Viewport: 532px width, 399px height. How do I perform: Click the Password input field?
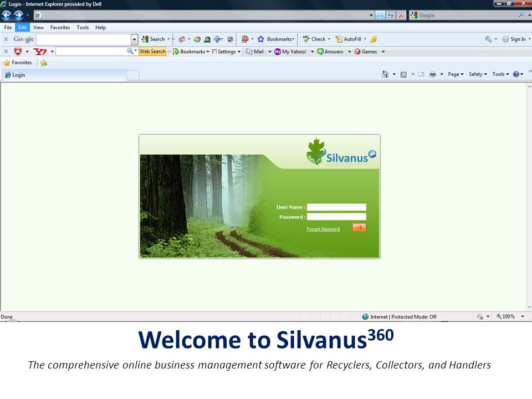(x=336, y=217)
